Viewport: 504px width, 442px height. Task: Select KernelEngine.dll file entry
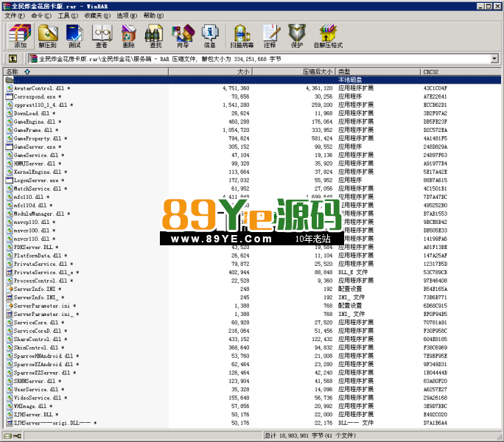coord(252,172)
